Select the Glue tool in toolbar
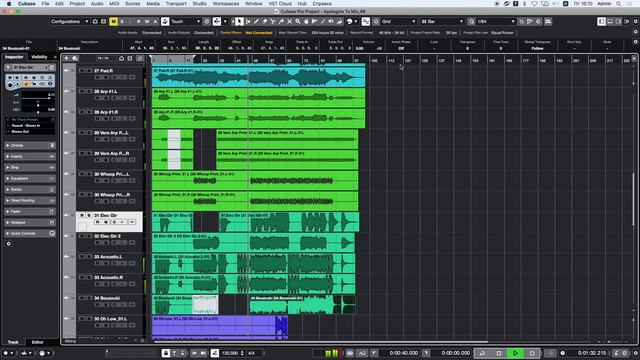640x360 pixels. point(281,21)
